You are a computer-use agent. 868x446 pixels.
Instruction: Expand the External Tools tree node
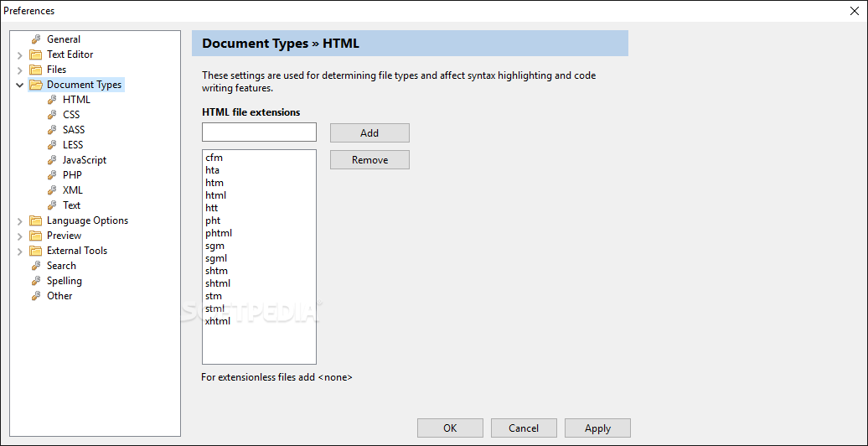tap(20, 251)
